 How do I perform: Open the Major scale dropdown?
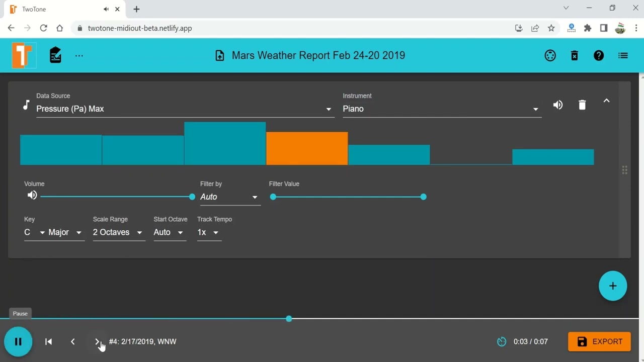coord(65,232)
